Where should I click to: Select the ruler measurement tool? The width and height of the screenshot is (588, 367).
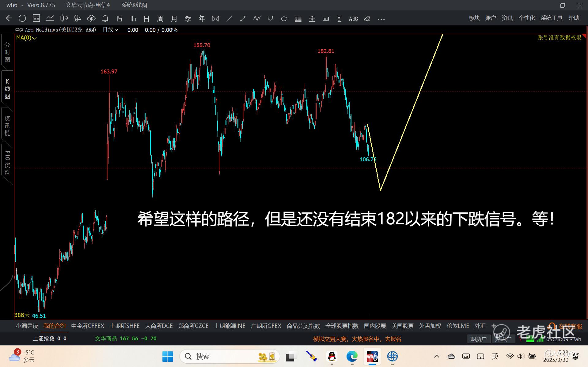pos(326,19)
